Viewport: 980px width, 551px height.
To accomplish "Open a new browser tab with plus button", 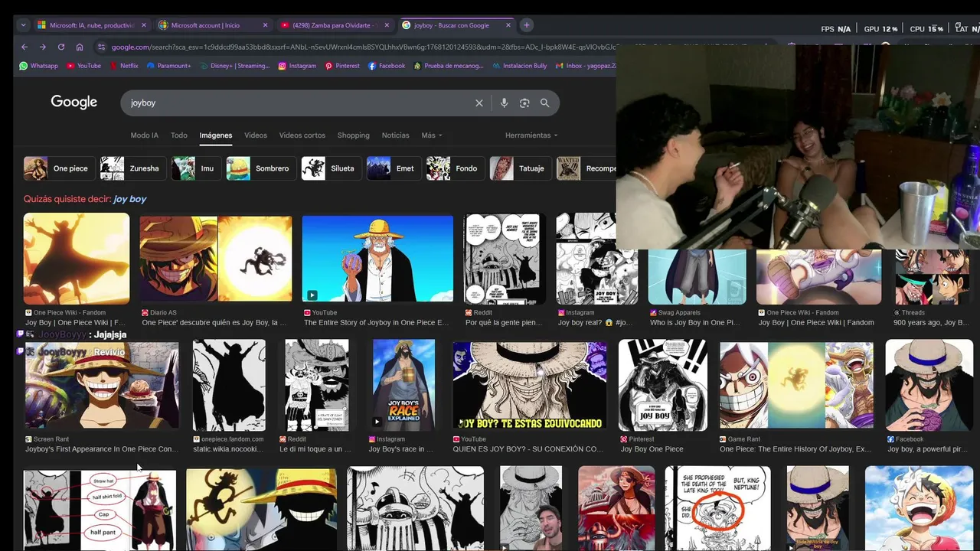I will [x=526, y=25].
